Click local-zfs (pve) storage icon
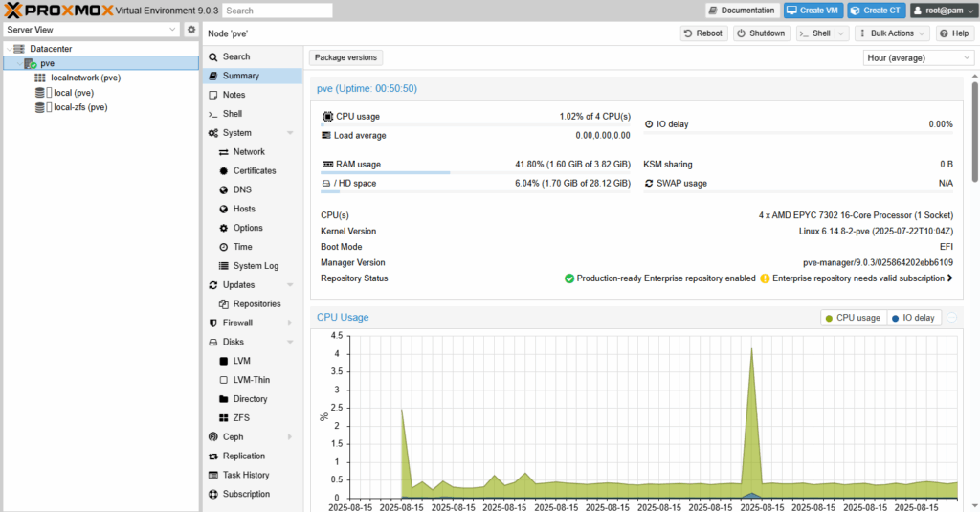This screenshot has width=980, height=512. click(x=40, y=107)
